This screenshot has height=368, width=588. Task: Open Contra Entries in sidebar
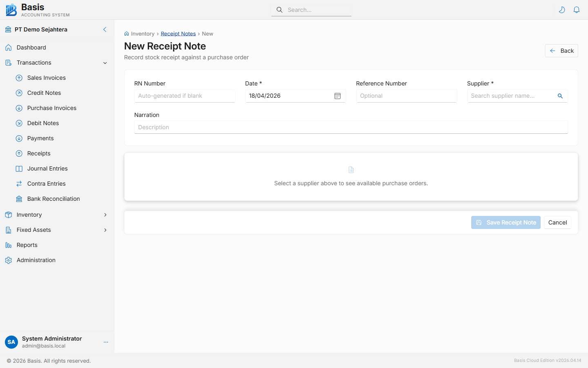tap(46, 184)
